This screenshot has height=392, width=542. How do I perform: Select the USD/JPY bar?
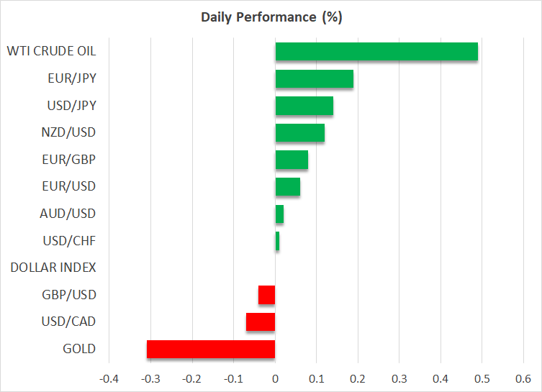click(x=304, y=106)
